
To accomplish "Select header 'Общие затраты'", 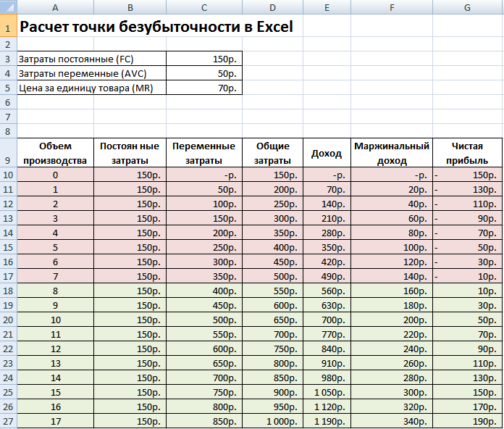I will pos(272,153).
